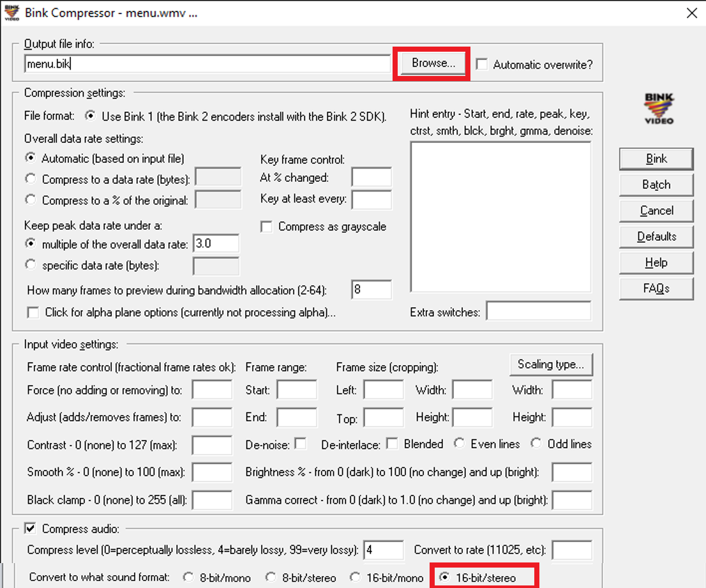
Task: Select Automatic (based on input file) radio
Action: pyautogui.click(x=30, y=158)
